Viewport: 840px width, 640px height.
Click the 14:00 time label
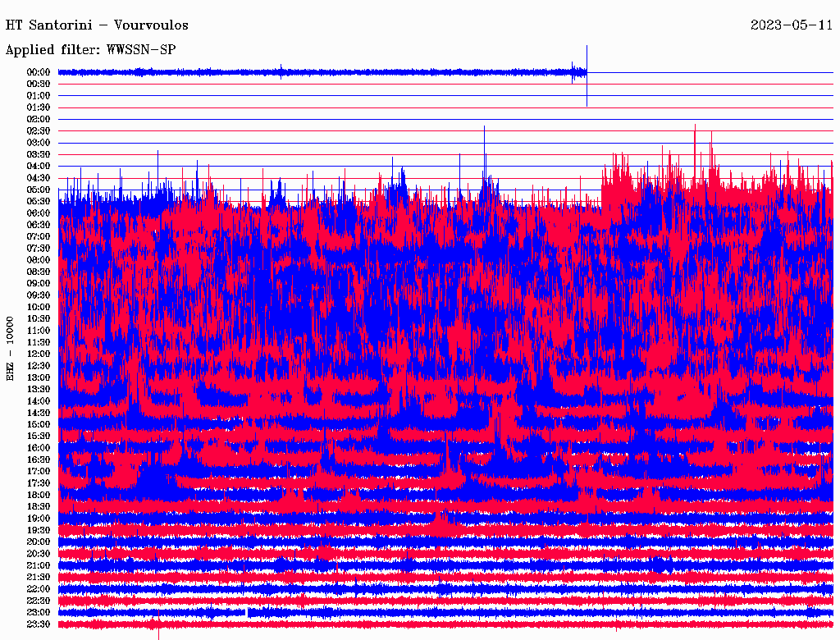[x=39, y=400]
